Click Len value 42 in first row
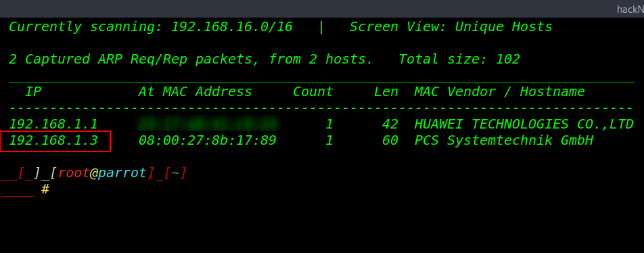The height and width of the screenshot is (253, 644). pos(390,124)
